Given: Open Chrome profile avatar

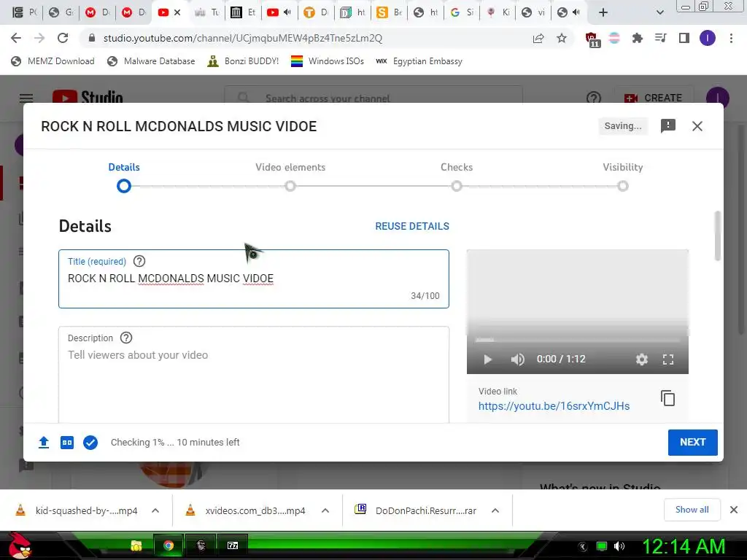Looking at the screenshot, I should pos(708,38).
